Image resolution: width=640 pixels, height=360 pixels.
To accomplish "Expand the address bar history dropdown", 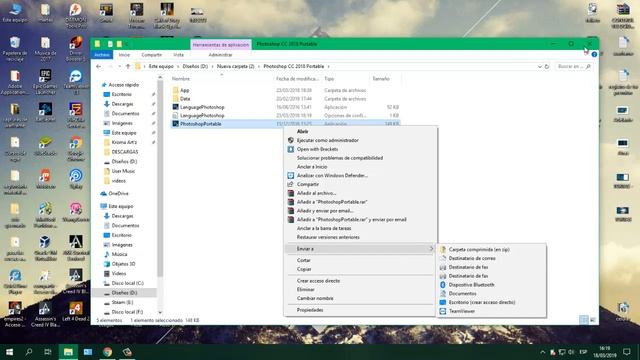I will [540, 66].
